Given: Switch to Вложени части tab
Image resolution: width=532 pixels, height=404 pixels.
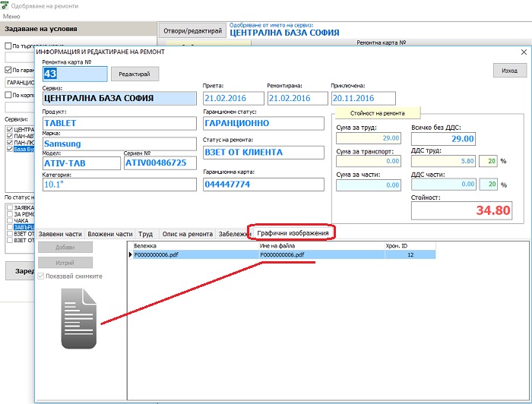Looking at the screenshot, I should 110,234.
